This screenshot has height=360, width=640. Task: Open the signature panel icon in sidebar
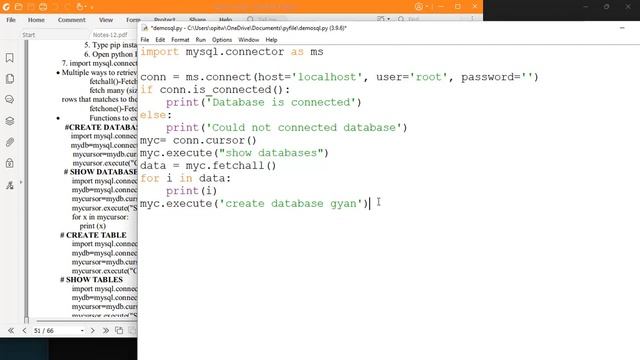(x=9, y=185)
